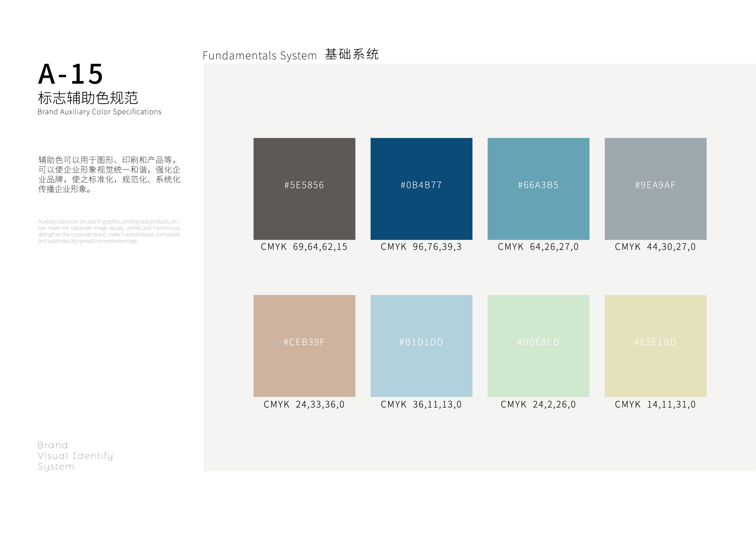Click Brand Auxiliary Color Specifications subtitle
756x535 pixels.
[99, 112]
